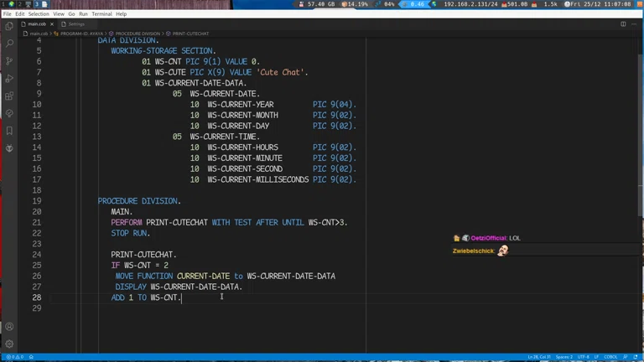Open the Explorer view in activity bar
644x362 pixels.
pos(9,26)
